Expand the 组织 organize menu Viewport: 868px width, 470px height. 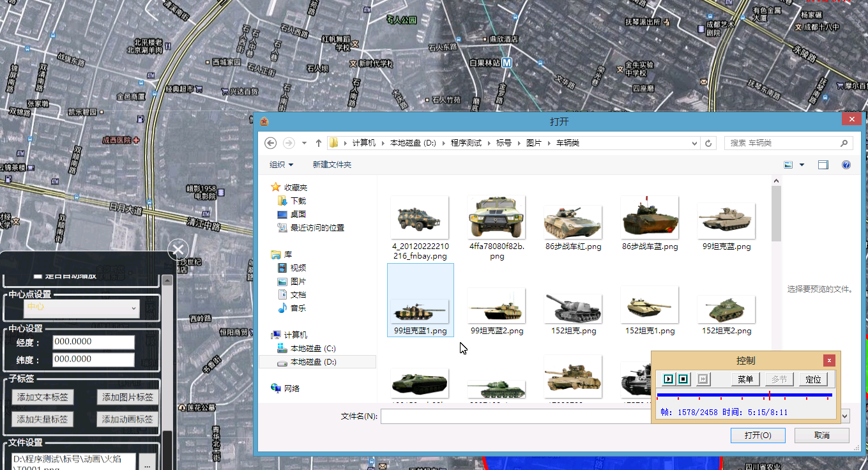point(281,165)
